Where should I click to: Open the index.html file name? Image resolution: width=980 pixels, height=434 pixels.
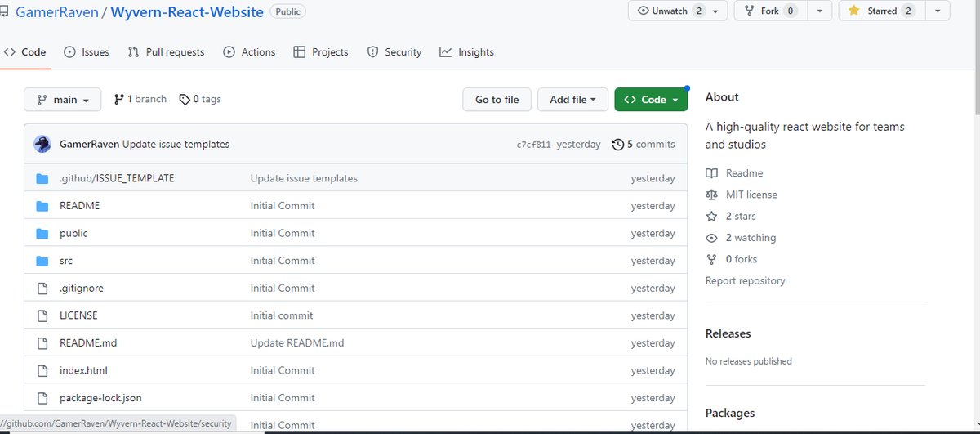[x=83, y=370]
